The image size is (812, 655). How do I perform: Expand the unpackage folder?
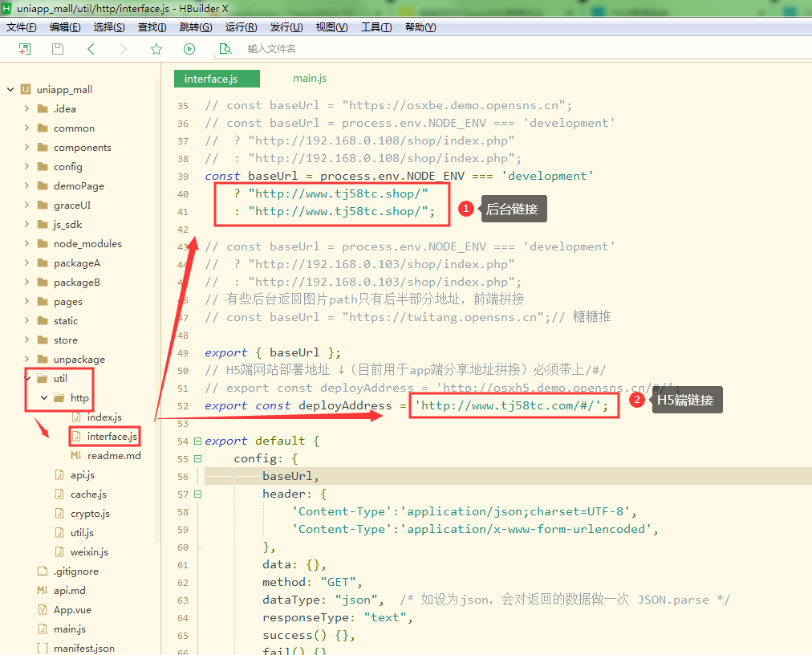pyautogui.click(x=26, y=359)
